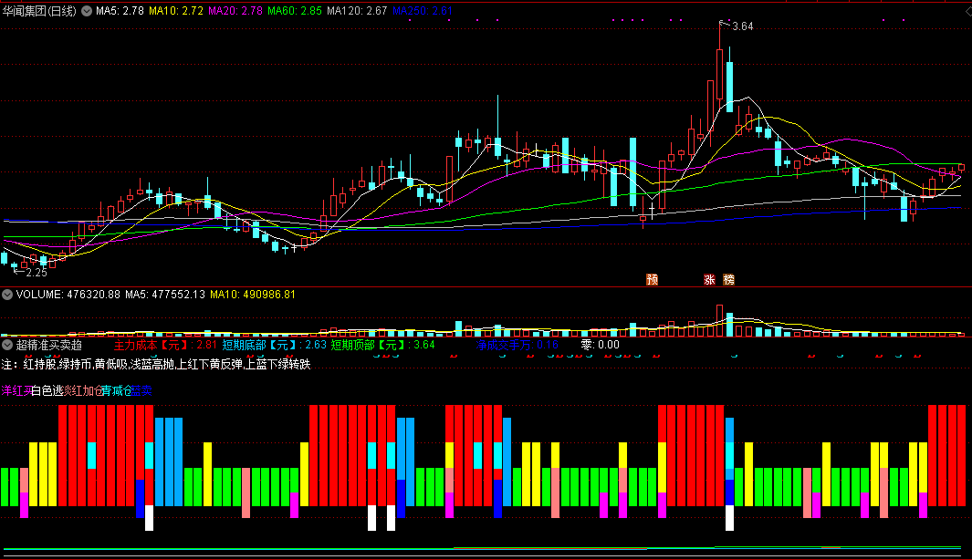Screen dimensions: 972x560
Task: Click the MA10: 2.72 label in the price header
Action: [176, 11]
